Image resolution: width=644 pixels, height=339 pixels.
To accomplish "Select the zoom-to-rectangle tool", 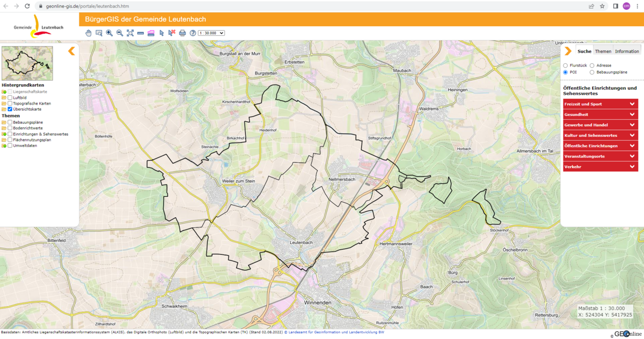I will pyautogui.click(x=99, y=33).
